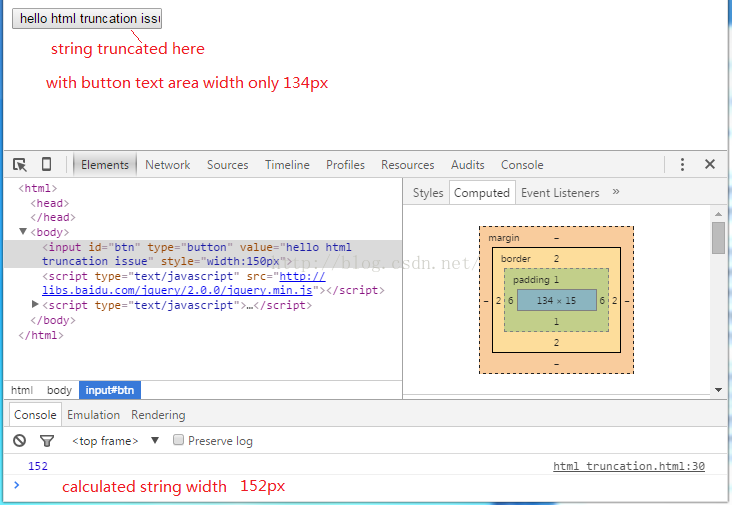732x505 pixels.
Task: Select the input#btn breadcrumb
Action: [x=110, y=390]
